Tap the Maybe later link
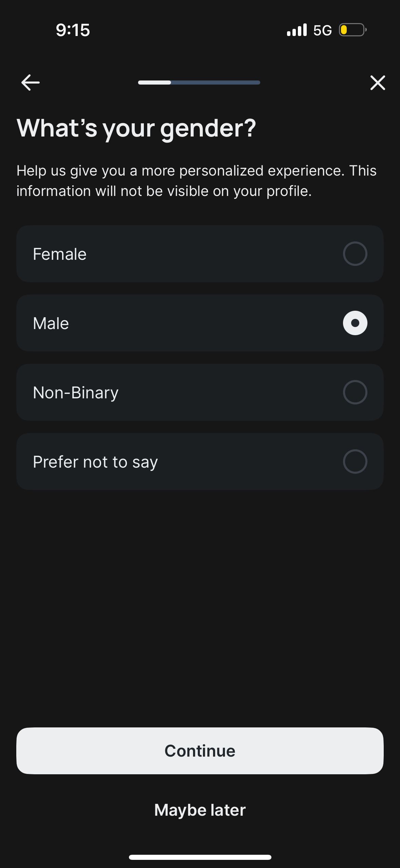This screenshot has width=400, height=868. 200,810
